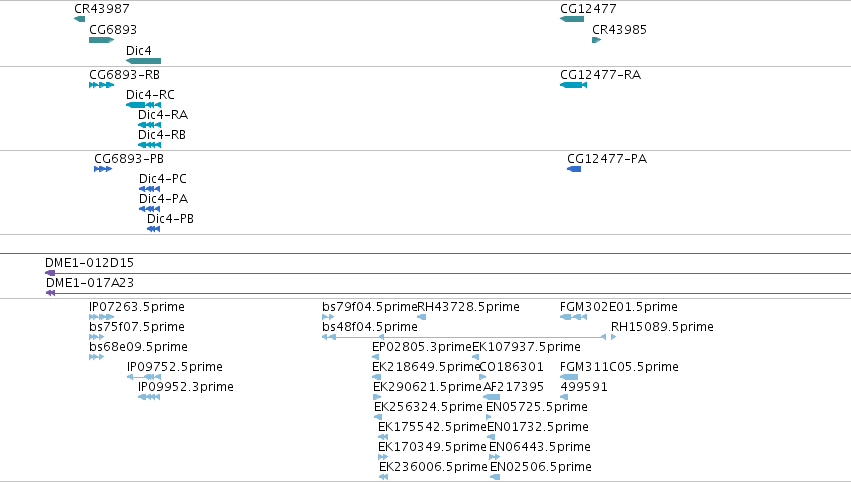Click the CR43985 gene arrow

pos(596,40)
